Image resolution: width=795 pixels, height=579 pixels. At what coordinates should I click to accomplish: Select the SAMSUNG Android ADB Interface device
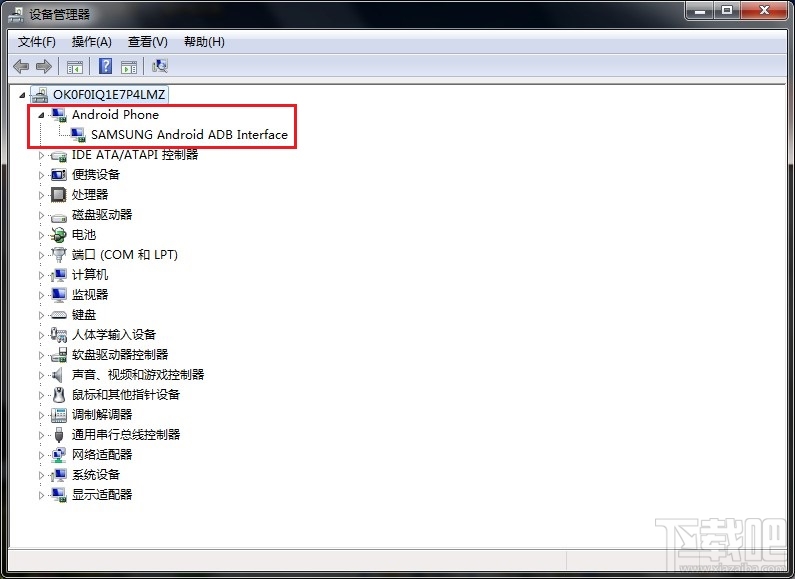pyautogui.click(x=189, y=134)
